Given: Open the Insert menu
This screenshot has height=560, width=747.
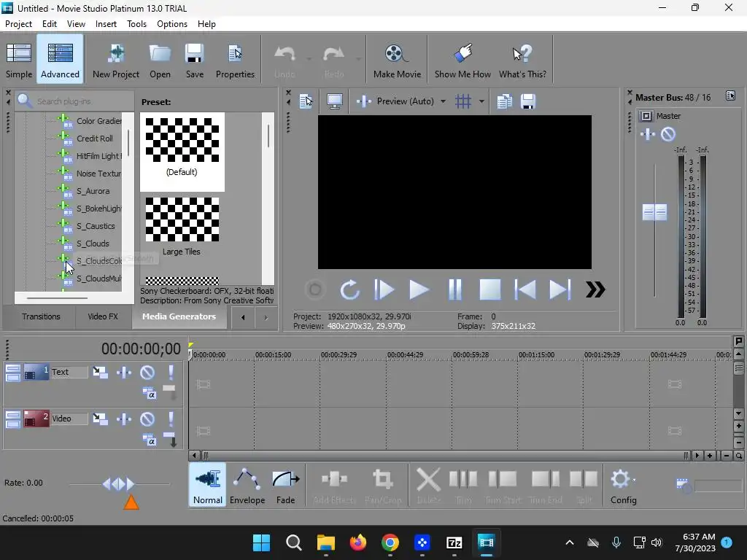Looking at the screenshot, I should coord(106,24).
